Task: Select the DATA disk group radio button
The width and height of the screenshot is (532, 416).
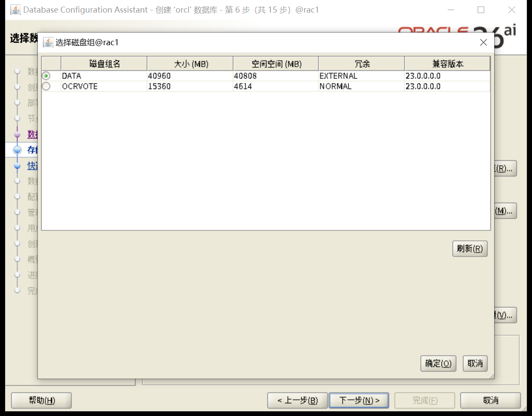Action: tap(46, 76)
